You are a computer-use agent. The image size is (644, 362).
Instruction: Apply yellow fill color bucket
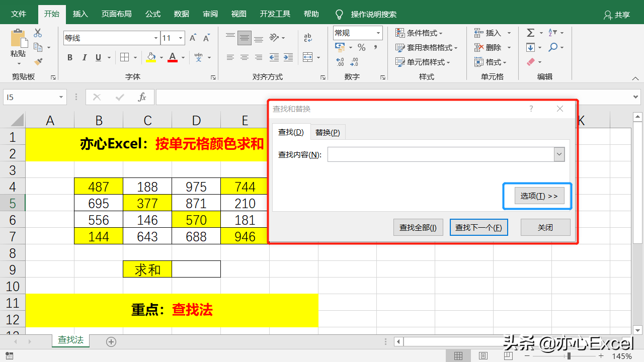(151, 57)
